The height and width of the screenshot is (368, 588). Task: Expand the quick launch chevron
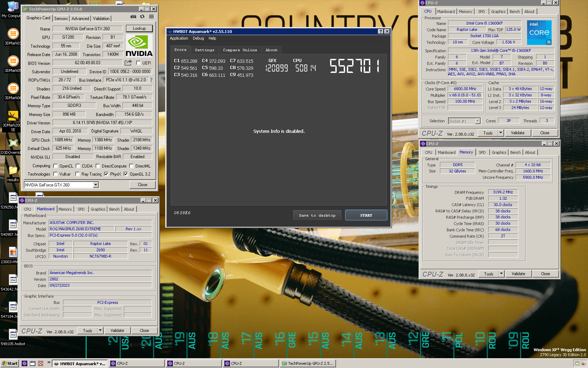(49, 362)
